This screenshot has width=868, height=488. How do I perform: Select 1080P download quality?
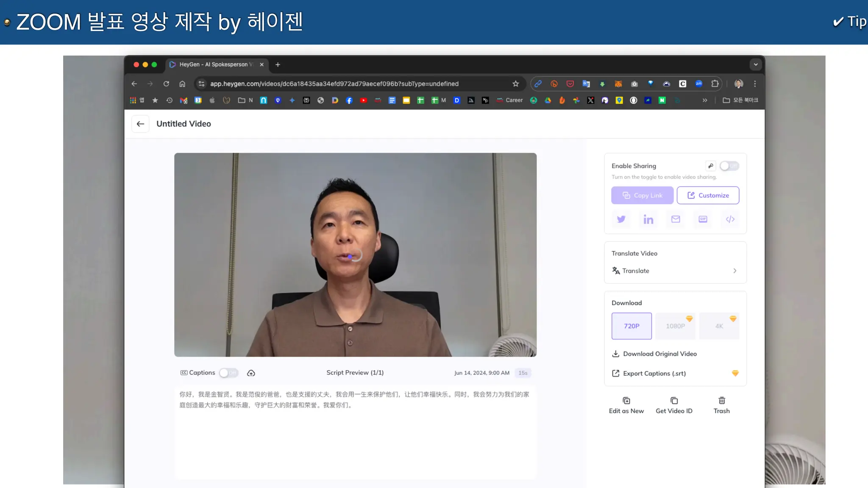point(675,326)
